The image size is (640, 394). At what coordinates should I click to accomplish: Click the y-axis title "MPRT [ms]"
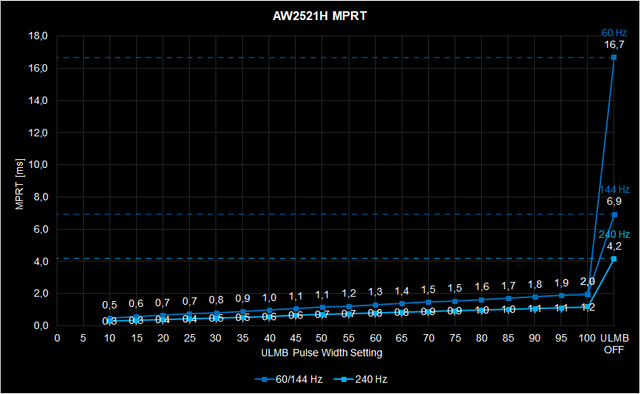[20, 184]
